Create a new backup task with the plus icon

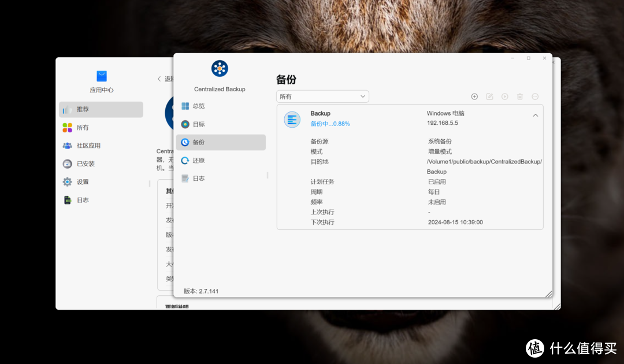(x=474, y=96)
